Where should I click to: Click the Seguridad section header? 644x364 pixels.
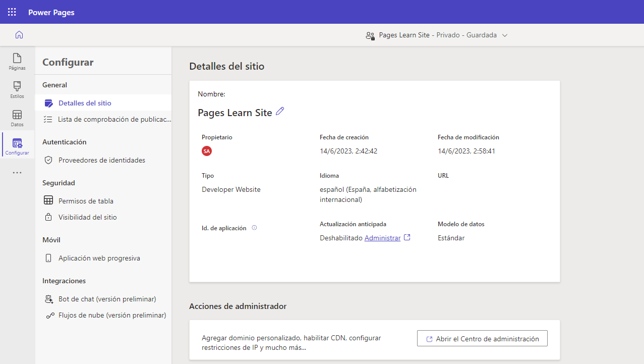tap(58, 183)
